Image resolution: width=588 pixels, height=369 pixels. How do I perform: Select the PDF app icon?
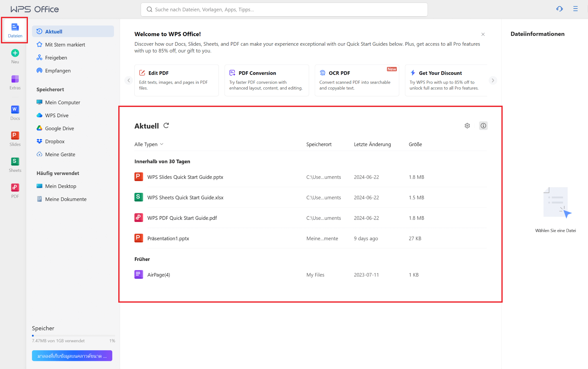[x=15, y=190]
